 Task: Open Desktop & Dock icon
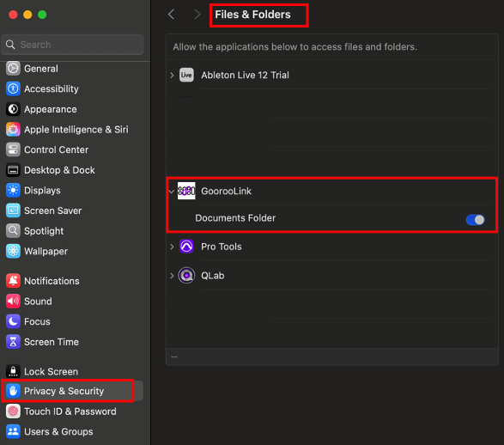point(13,170)
